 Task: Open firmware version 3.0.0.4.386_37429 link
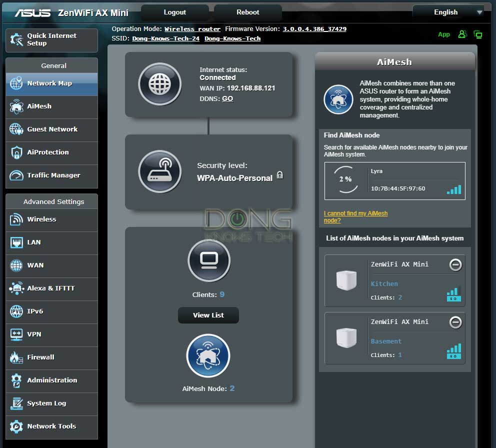(x=314, y=29)
